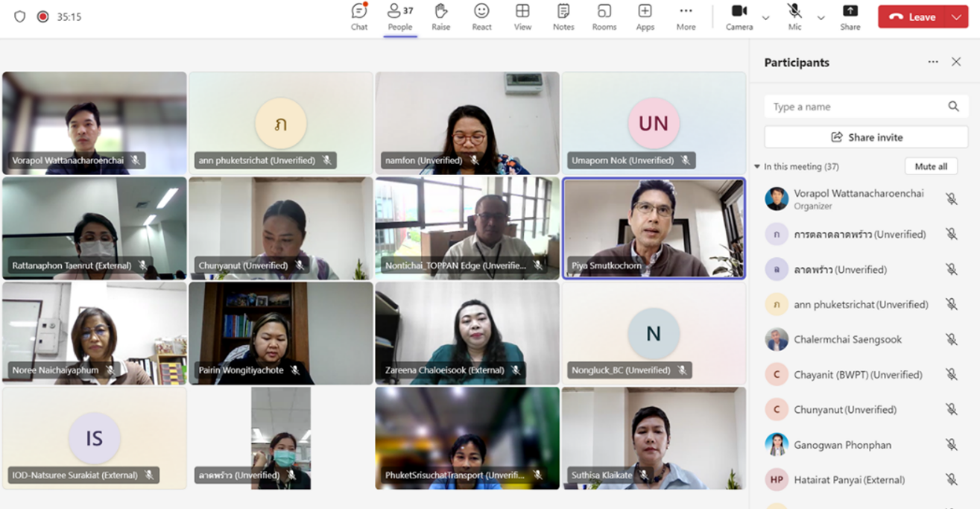The width and height of the screenshot is (980, 509).
Task: Click Suthisa Klaikate's video tile
Action: [654, 438]
